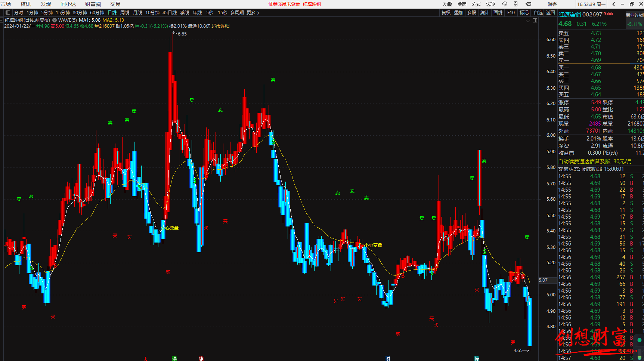Image resolution: width=644 pixels, height=361 pixels.
Task: Open the 财富圈 menu
Action: 93,4
